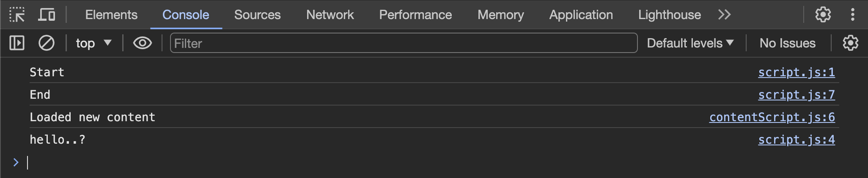Show the console sidebar panel
This screenshot has height=178, width=868.
click(x=17, y=43)
